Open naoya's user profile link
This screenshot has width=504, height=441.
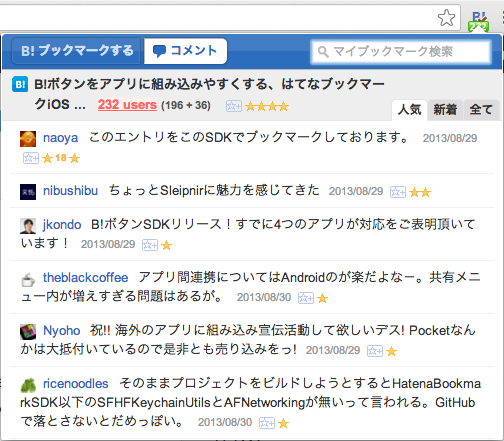(60, 138)
